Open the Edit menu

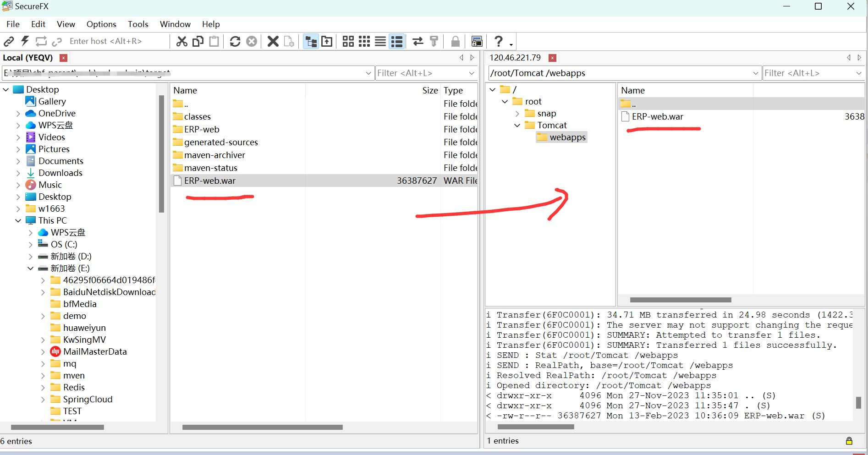[x=38, y=24]
